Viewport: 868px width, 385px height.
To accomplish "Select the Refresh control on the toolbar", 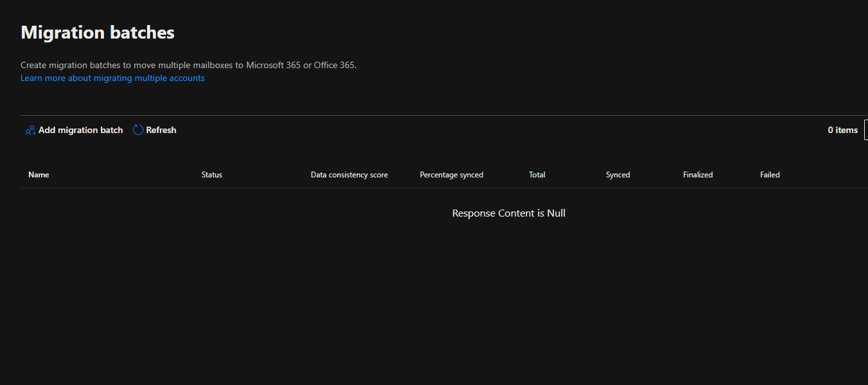I will tap(154, 130).
